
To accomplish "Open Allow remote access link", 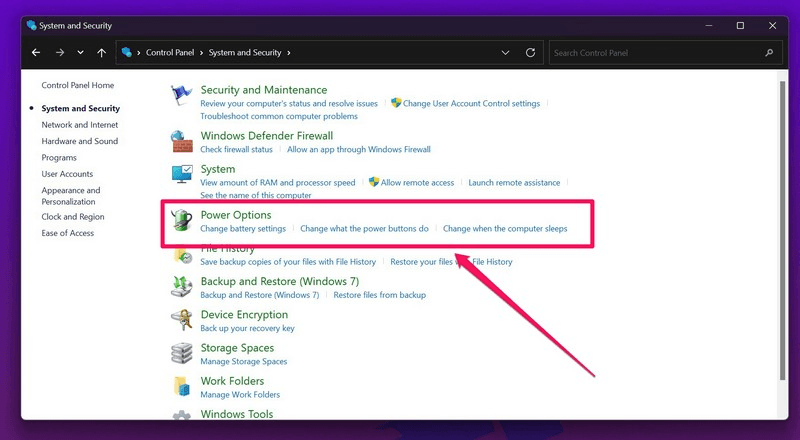I will coord(417,183).
